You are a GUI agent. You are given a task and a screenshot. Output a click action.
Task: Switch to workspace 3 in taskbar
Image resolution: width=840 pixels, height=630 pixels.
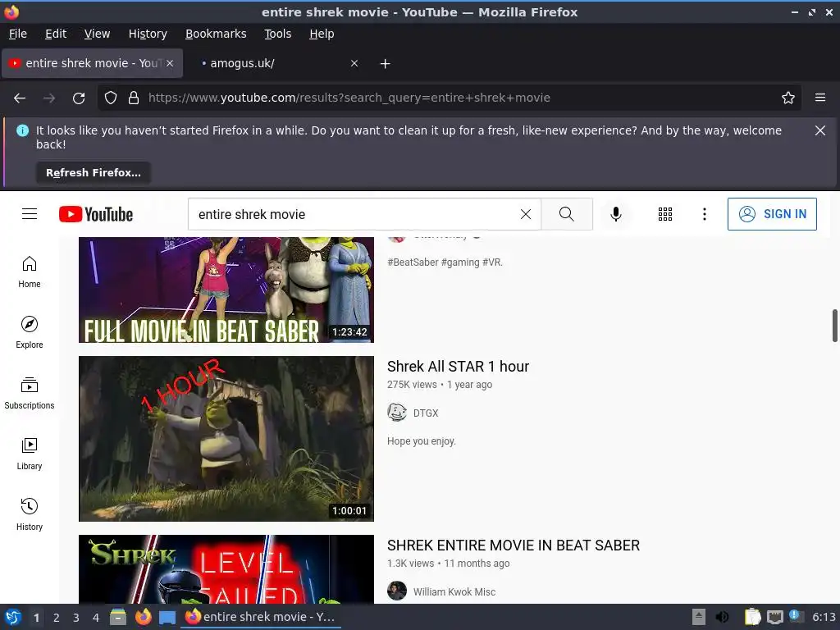click(76, 618)
